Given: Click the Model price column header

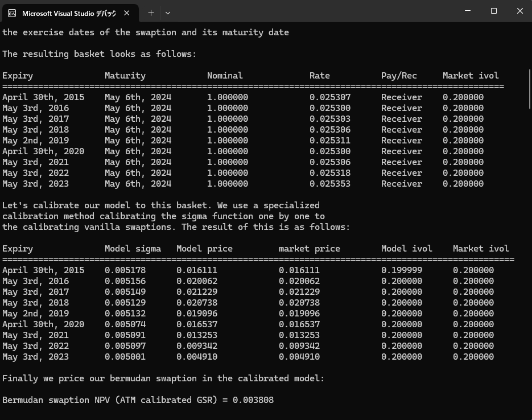Looking at the screenshot, I should (x=205, y=249).
